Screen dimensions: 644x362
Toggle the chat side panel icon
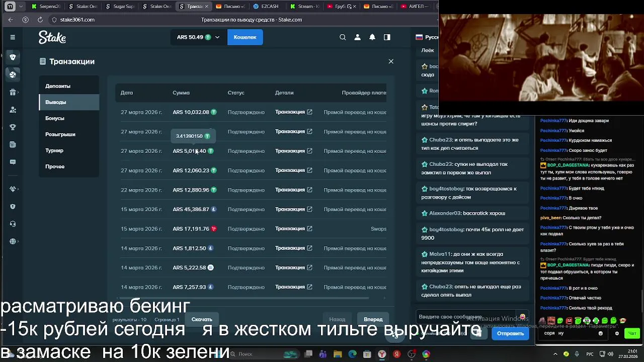click(387, 37)
